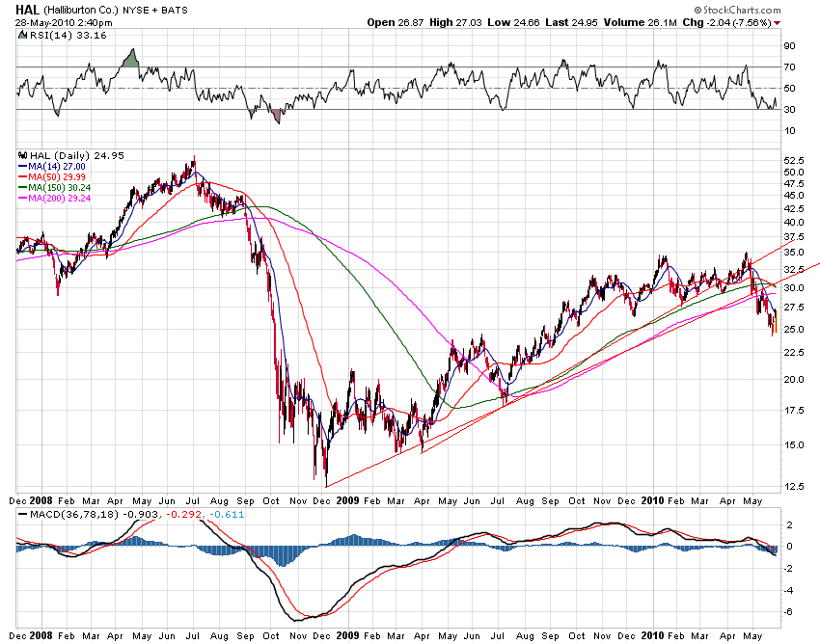Click the MACD signal value -0.292
The image size is (820, 644).
(x=183, y=515)
